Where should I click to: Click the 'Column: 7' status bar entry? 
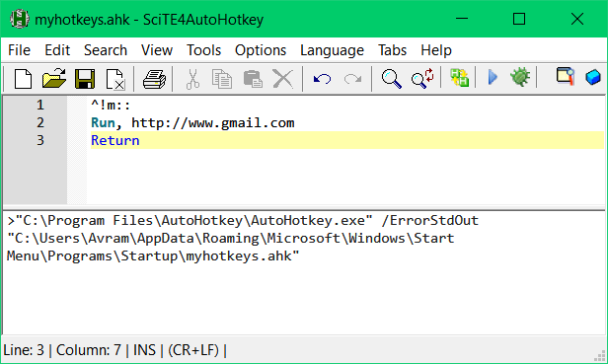(89, 350)
